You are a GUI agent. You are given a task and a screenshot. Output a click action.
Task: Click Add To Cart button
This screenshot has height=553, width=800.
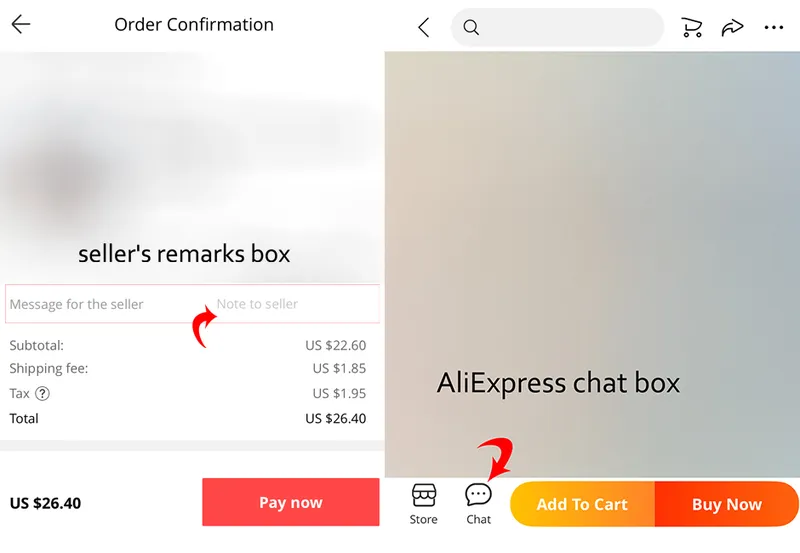pyautogui.click(x=582, y=504)
